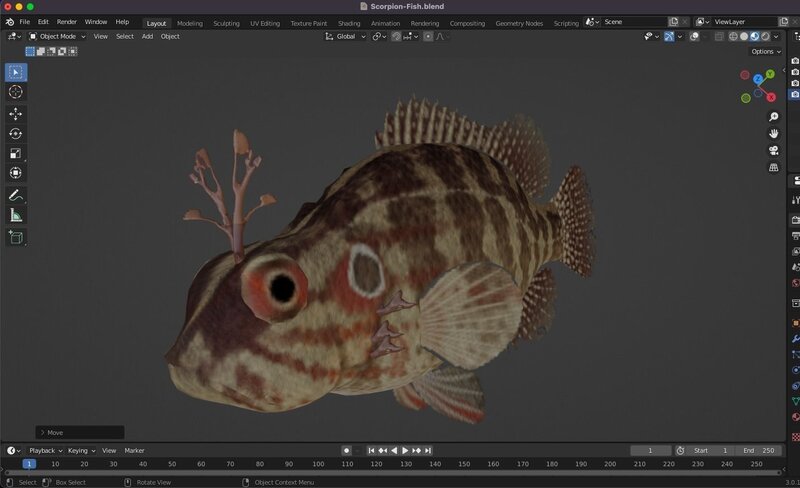Open the Global transform orientation dropdown
This screenshot has height=488, width=800.
click(x=346, y=36)
